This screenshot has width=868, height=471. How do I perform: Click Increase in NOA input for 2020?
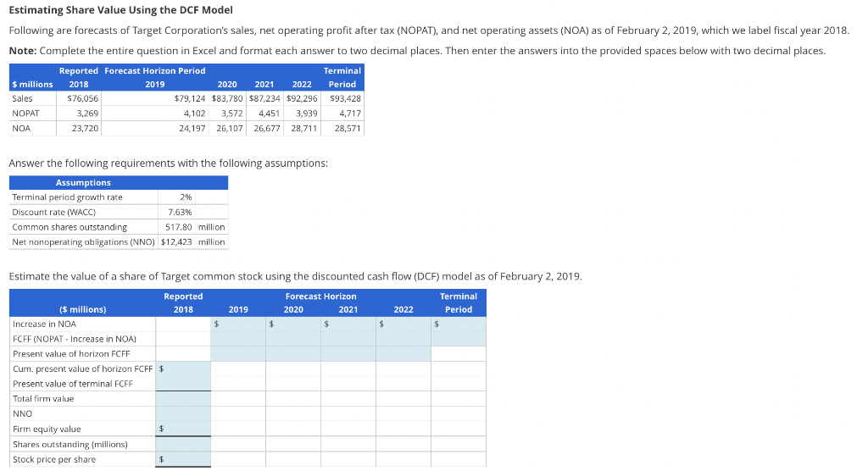(292, 324)
